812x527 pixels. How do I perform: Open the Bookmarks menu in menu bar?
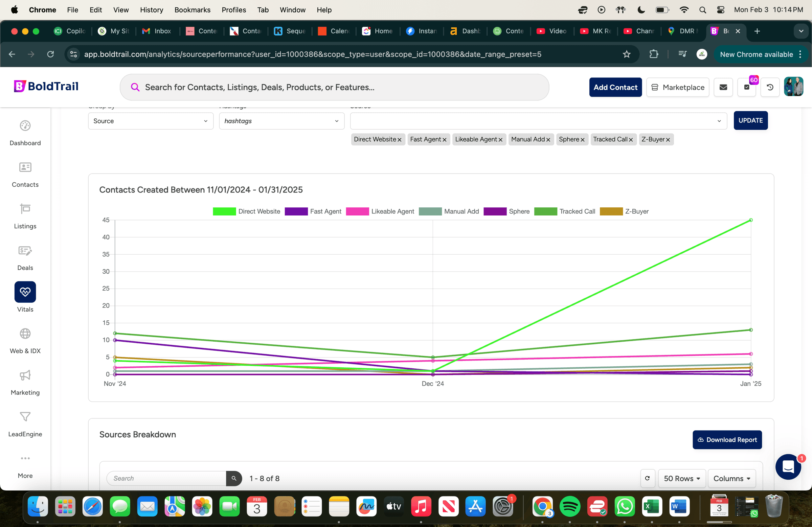[x=192, y=10]
